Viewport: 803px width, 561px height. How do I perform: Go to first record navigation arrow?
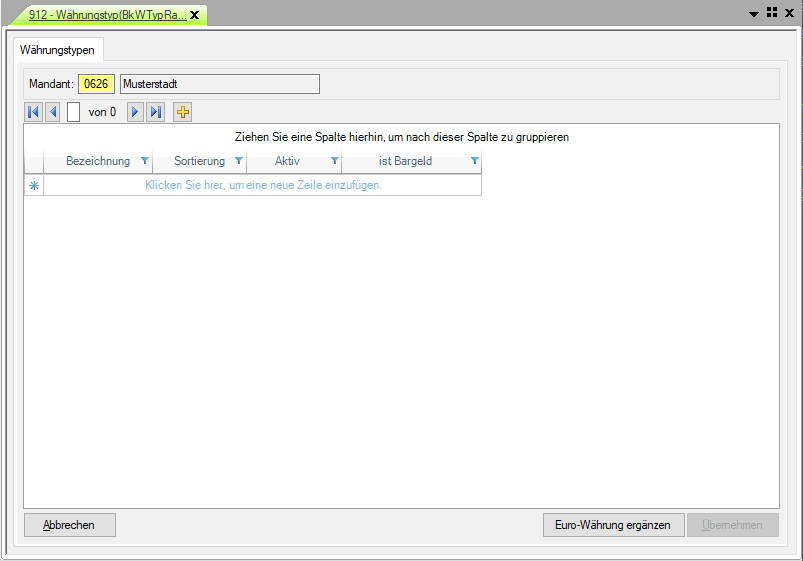[33, 112]
